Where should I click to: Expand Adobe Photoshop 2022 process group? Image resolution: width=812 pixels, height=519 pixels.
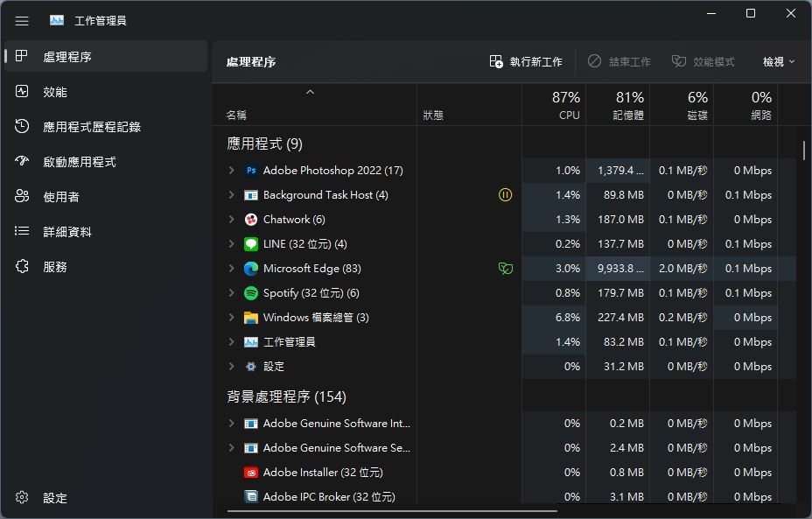232,171
